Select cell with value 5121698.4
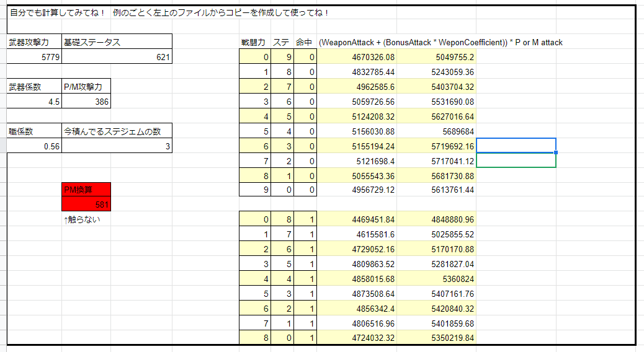 (x=357, y=161)
